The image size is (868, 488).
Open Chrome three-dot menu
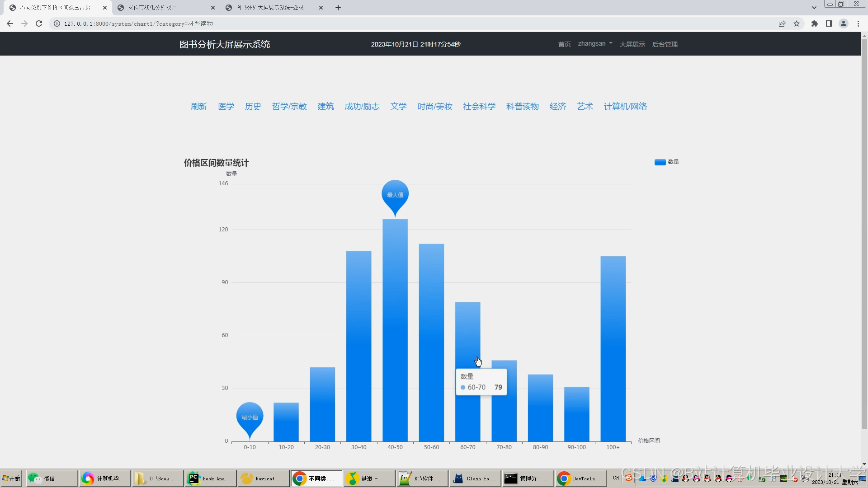click(858, 23)
